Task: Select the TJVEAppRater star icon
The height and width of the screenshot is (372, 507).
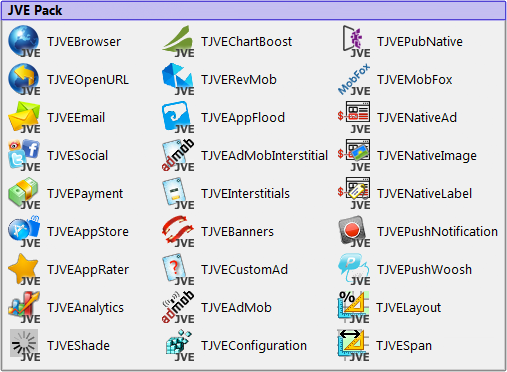Action: pyautogui.click(x=24, y=269)
